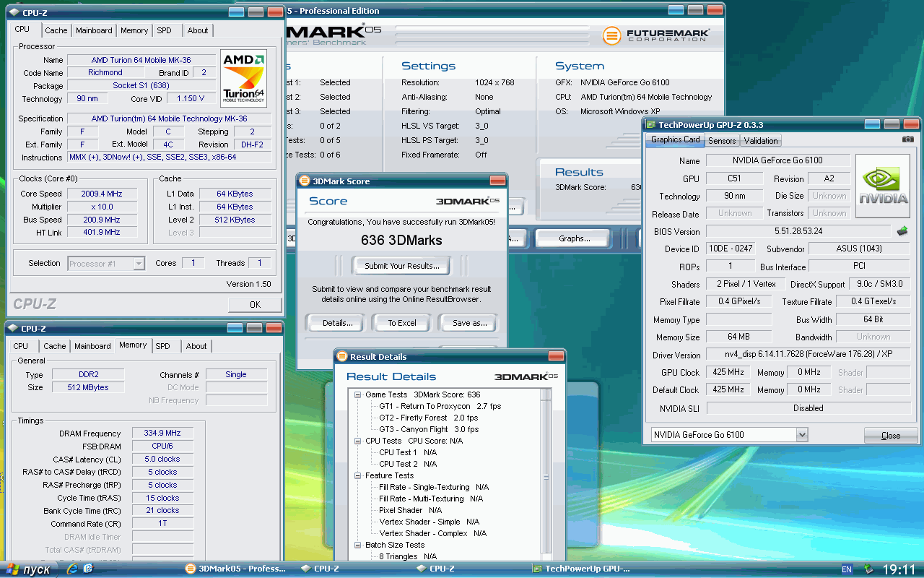Switch to Validation tab in GPU-Z
The width and height of the screenshot is (924, 578).
[x=761, y=141]
